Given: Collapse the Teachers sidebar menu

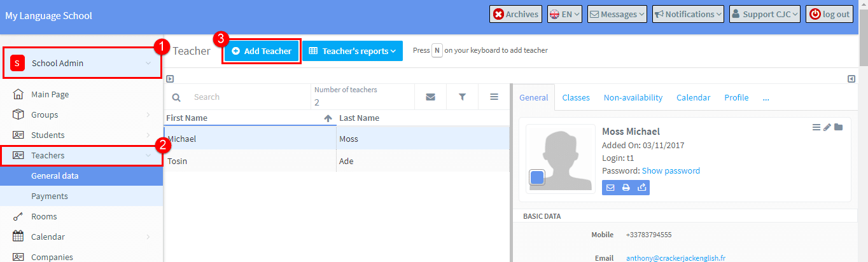Looking at the screenshot, I should [x=81, y=155].
